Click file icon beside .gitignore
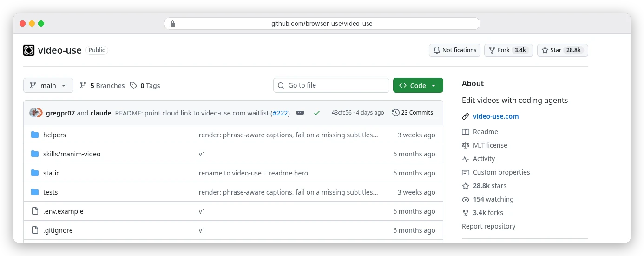The height and width of the screenshot is (256, 644). click(x=35, y=230)
